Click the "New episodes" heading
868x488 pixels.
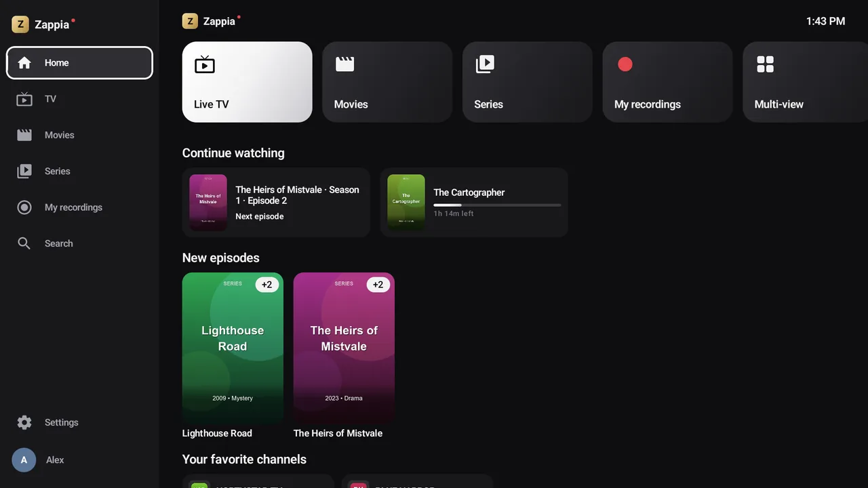[221, 258]
